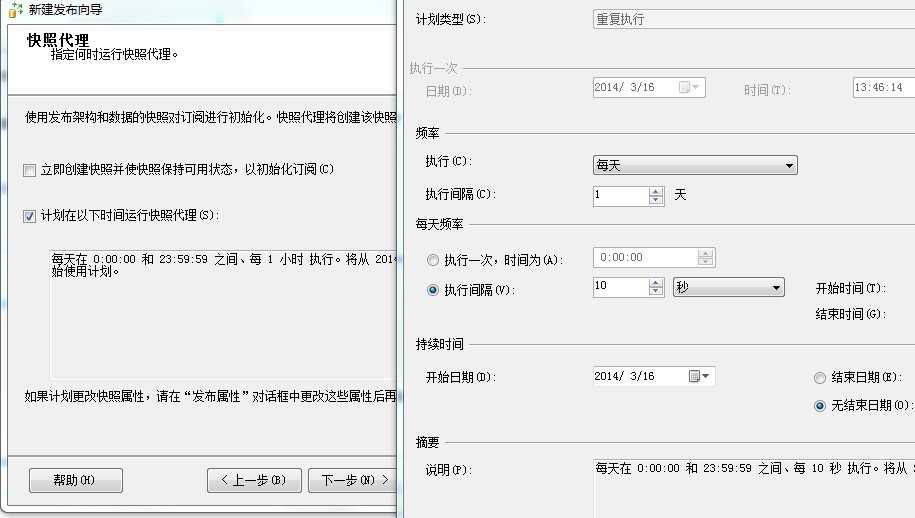The image size is (915, 518).
Task: Click the 快照代理 heading text
Action: (58, 40)
